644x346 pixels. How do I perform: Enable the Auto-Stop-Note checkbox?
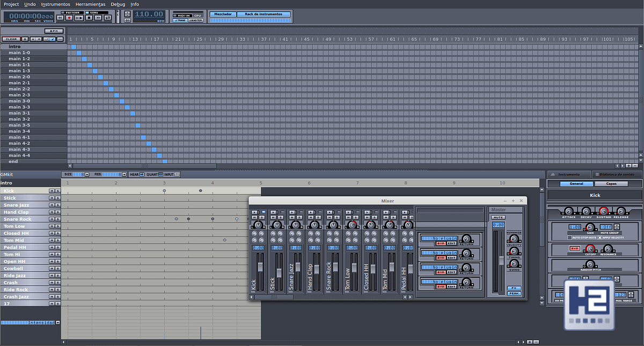tap(570, 237)
